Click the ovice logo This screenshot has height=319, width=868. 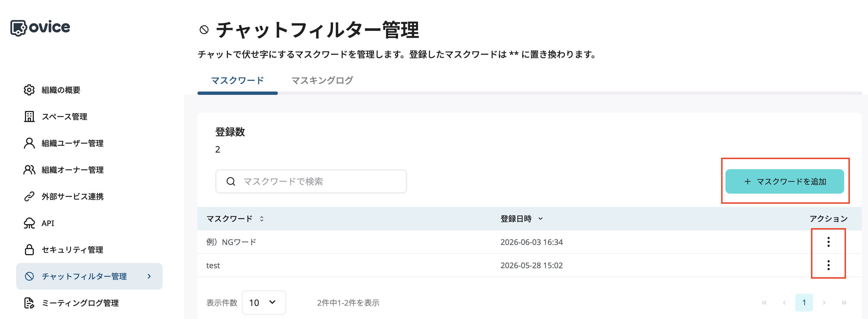coord(40,28)
